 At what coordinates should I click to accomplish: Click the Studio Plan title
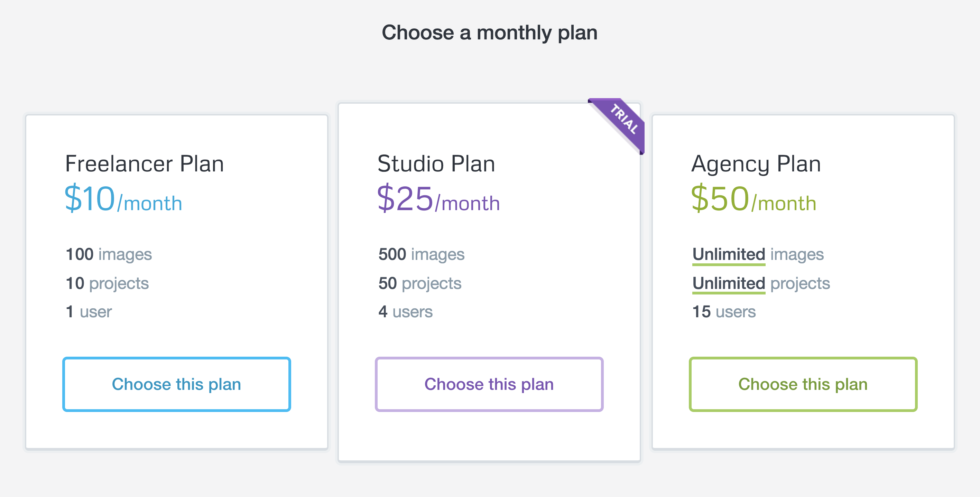[436, 163]
